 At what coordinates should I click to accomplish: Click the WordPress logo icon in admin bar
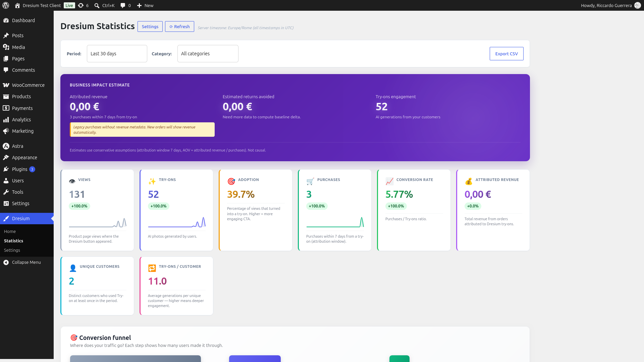pos(6,5)
